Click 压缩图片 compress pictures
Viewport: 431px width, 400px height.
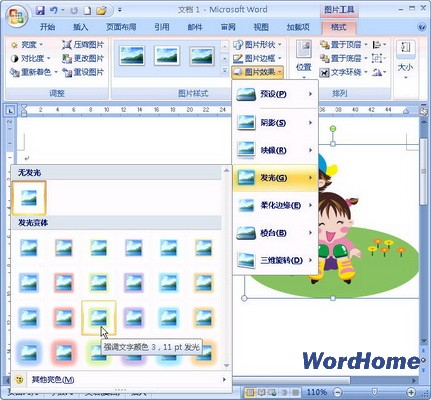[x=83, y=45]
